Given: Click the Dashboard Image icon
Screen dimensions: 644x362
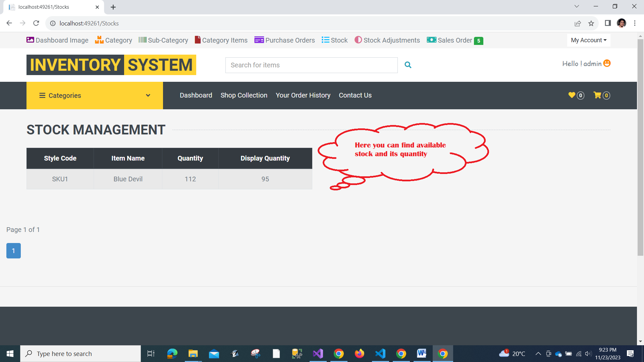Looking at the screenshot, I should (x=30, y=40).
